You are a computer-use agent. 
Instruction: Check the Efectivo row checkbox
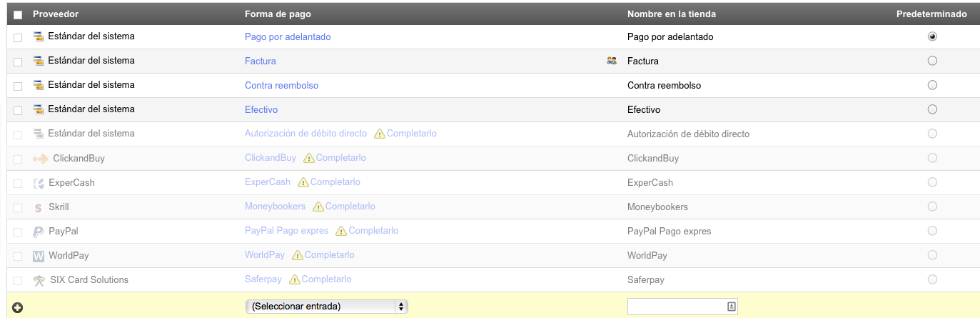pos(18,110)
